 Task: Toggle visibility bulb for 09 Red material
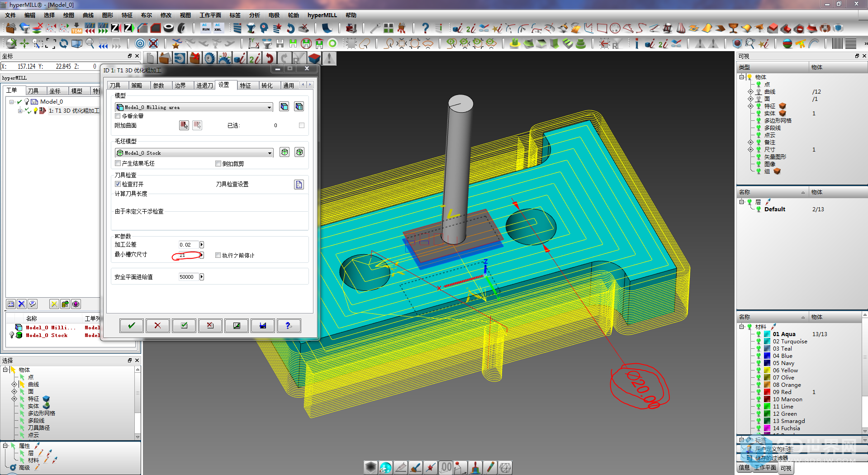click(759, 392)
